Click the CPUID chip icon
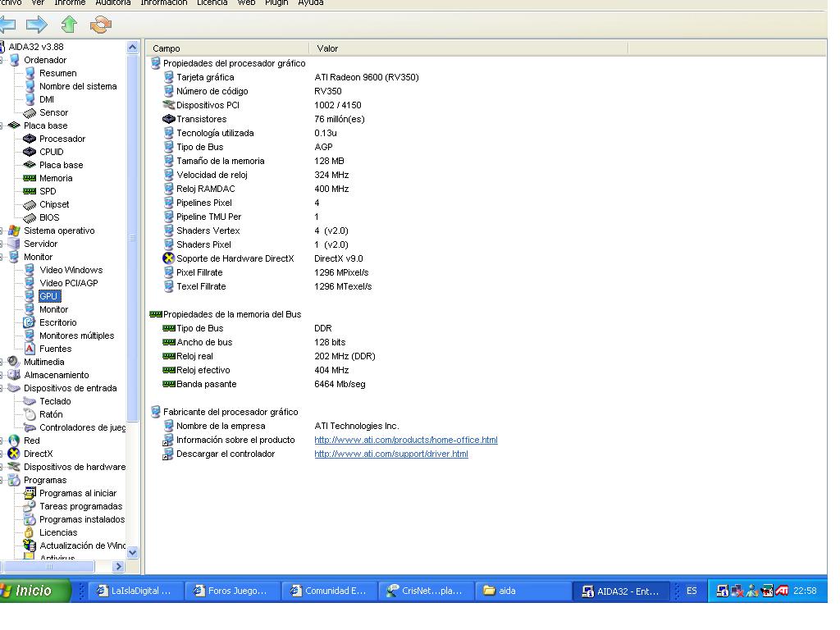This screenshot has width=840, height=630. pyautogui.click(x=30, y=152)
